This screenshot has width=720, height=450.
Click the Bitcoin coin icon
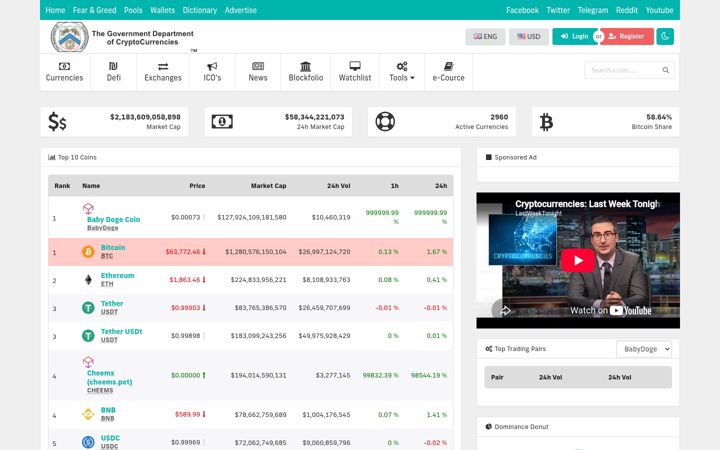(88, 252)
